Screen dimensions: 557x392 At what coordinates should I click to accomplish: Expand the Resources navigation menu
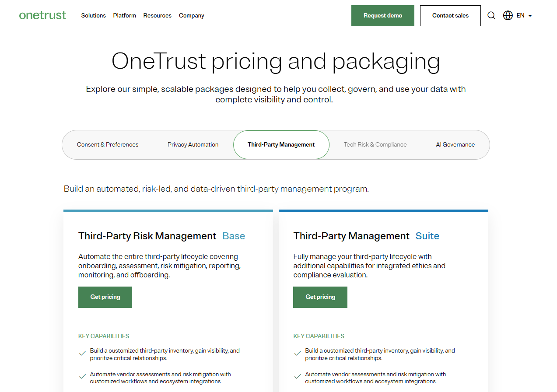tap(157, 16)
